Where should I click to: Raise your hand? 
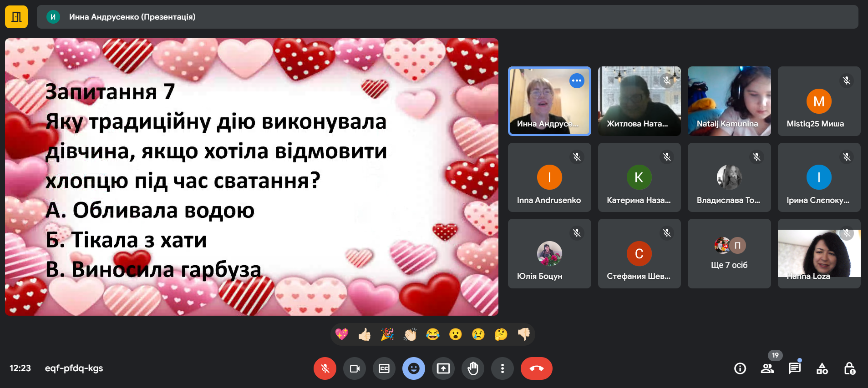472,368
